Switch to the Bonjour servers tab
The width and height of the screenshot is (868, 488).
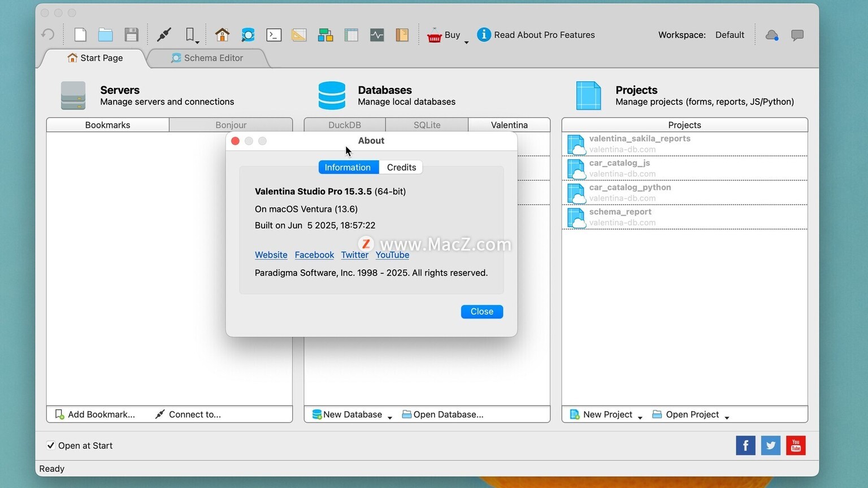[x=231, y=125]
